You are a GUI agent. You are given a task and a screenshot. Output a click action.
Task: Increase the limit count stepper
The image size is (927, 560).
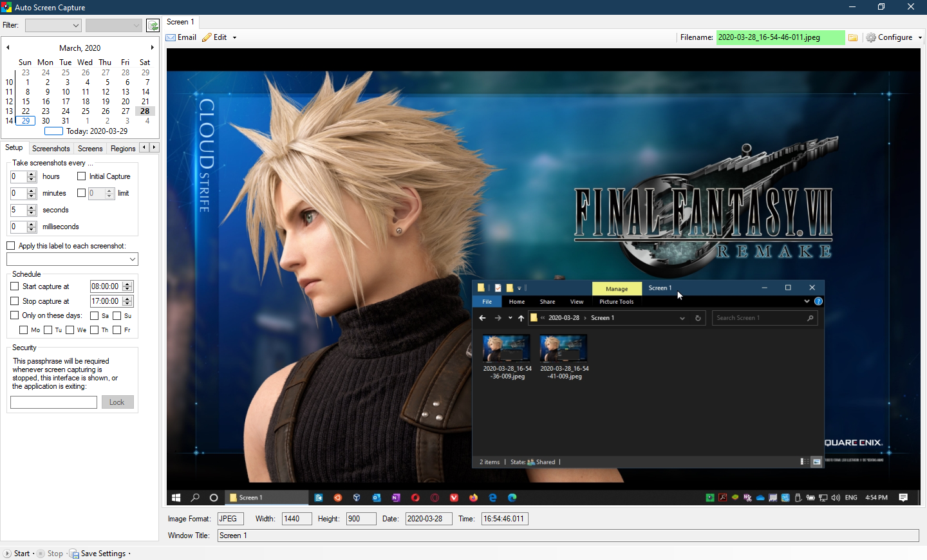[109, 191]
